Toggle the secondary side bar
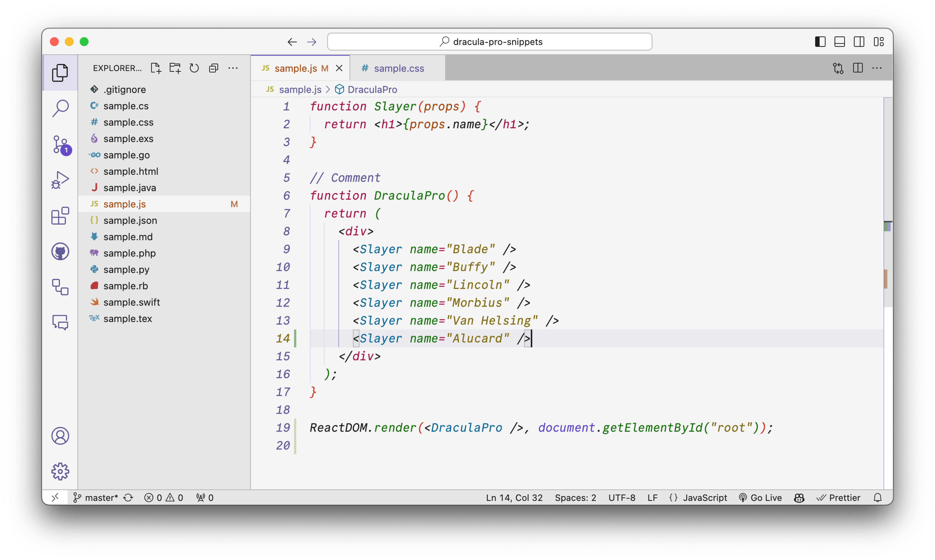 [859, 42]
